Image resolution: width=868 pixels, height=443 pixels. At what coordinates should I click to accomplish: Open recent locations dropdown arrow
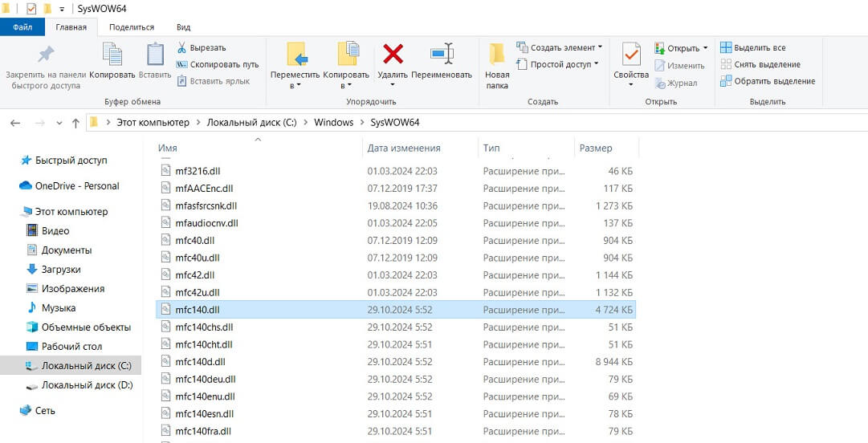click(59, 124)
